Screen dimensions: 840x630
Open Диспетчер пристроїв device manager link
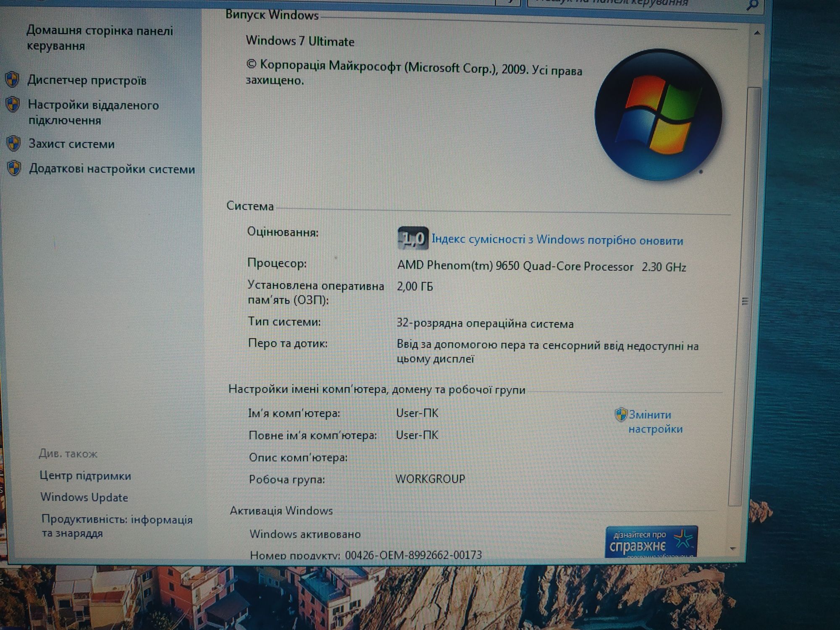[87, 80]
